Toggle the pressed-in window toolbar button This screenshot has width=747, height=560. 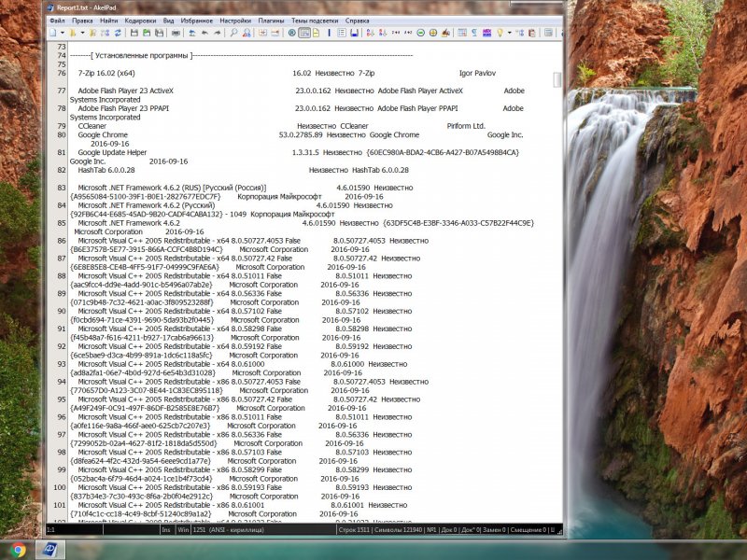(304, 33)
